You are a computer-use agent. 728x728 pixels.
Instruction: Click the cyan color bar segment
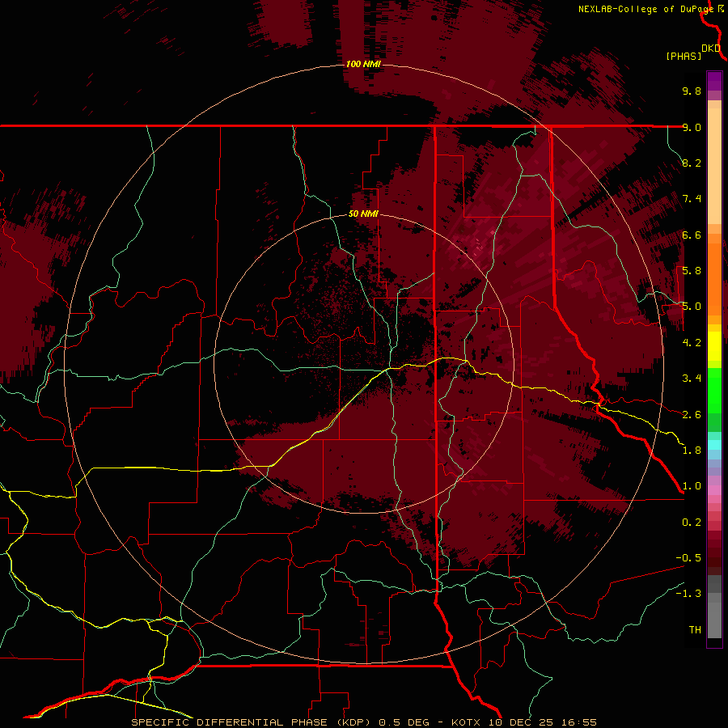[x=714, y=445]
